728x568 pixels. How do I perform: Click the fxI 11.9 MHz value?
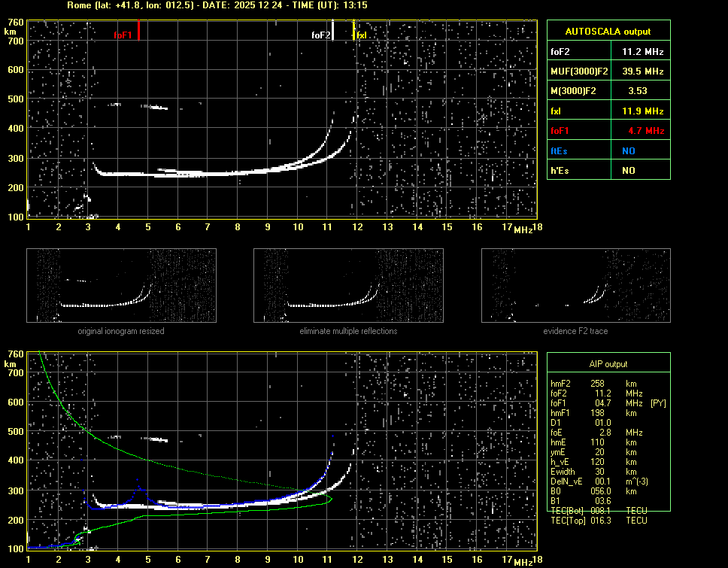pos(642,111)
